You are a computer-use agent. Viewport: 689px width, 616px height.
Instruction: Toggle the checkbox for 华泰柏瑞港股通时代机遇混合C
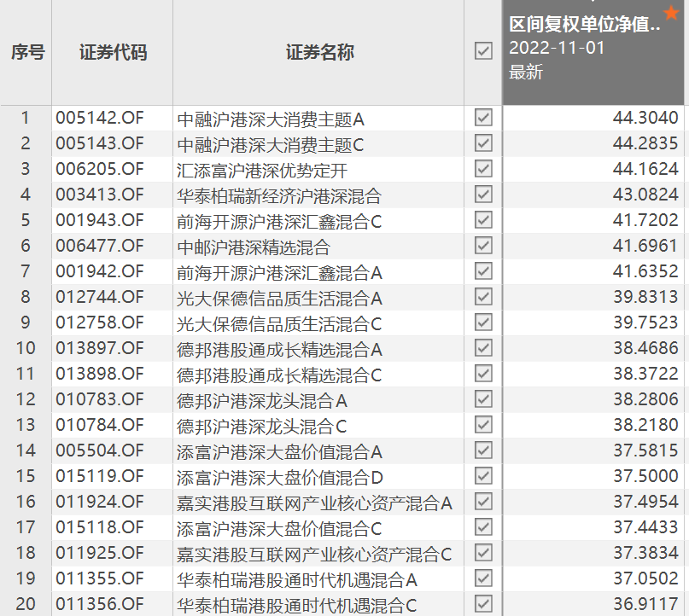483,604
